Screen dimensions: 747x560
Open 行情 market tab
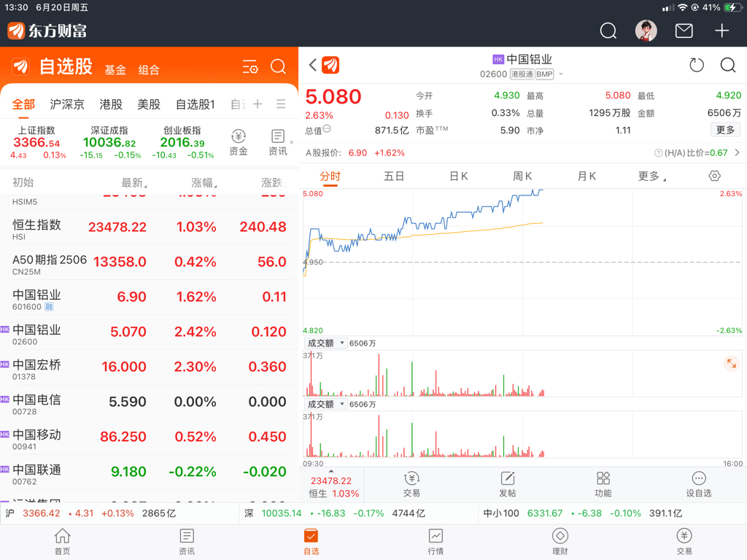tap(436, 542)
